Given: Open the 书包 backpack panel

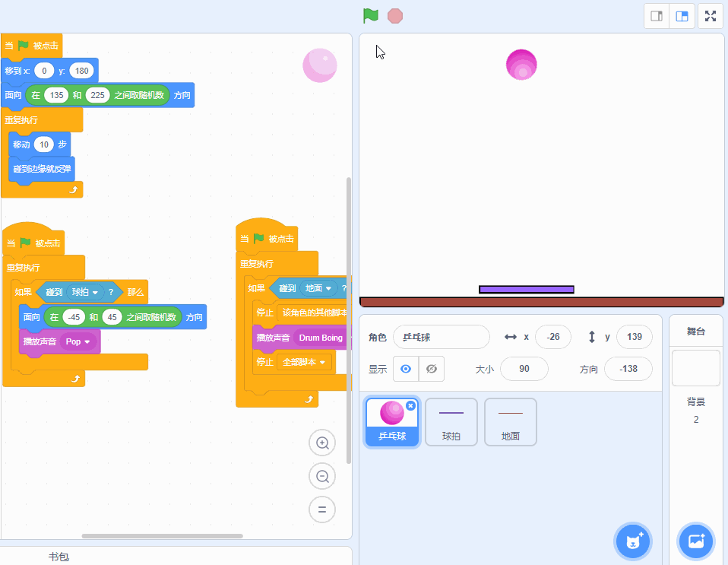Looking at the screenshot, I should point(59,557).
